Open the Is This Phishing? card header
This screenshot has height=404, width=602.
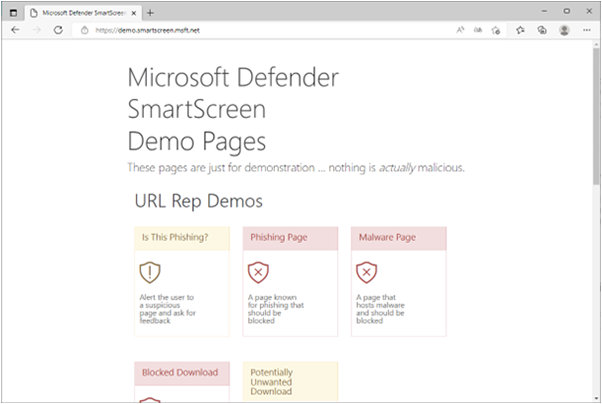tap(182, 238)
